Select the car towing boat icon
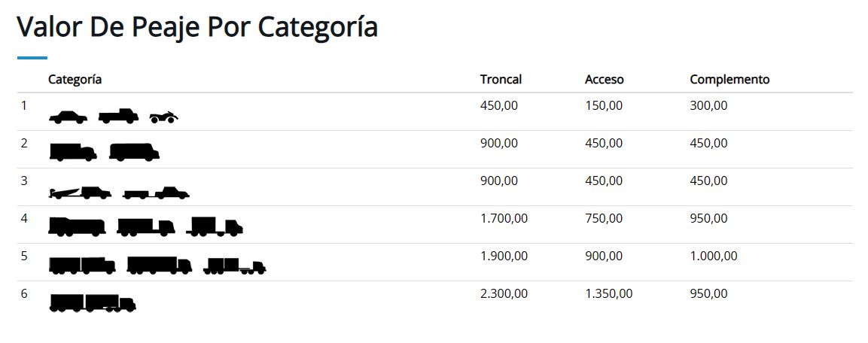 (x=81, y=193)
